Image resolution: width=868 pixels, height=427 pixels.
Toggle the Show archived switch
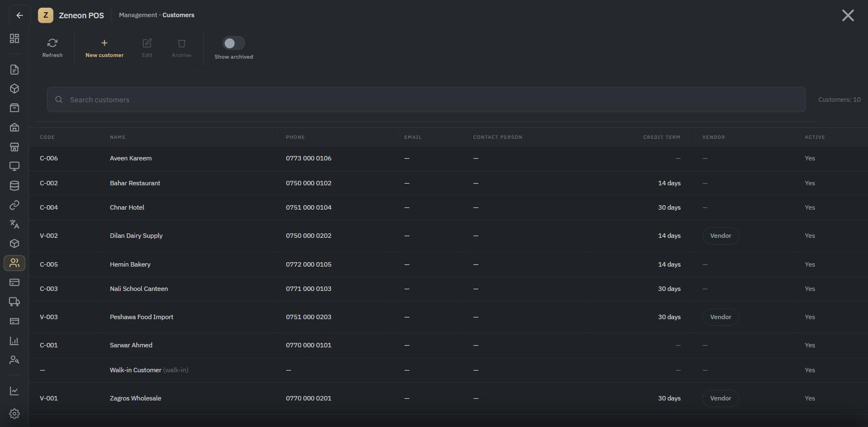point(234,43)
